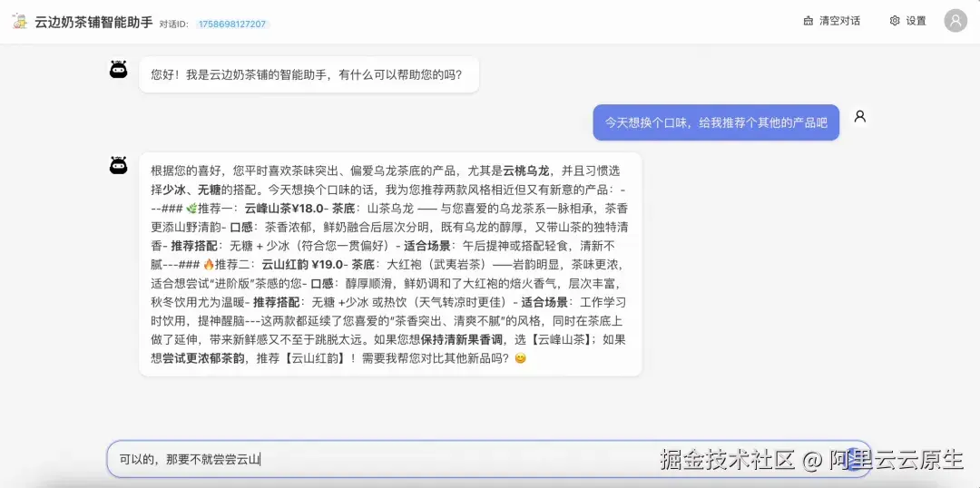Click the bot avatar beside the greeting message

[119, 69]
